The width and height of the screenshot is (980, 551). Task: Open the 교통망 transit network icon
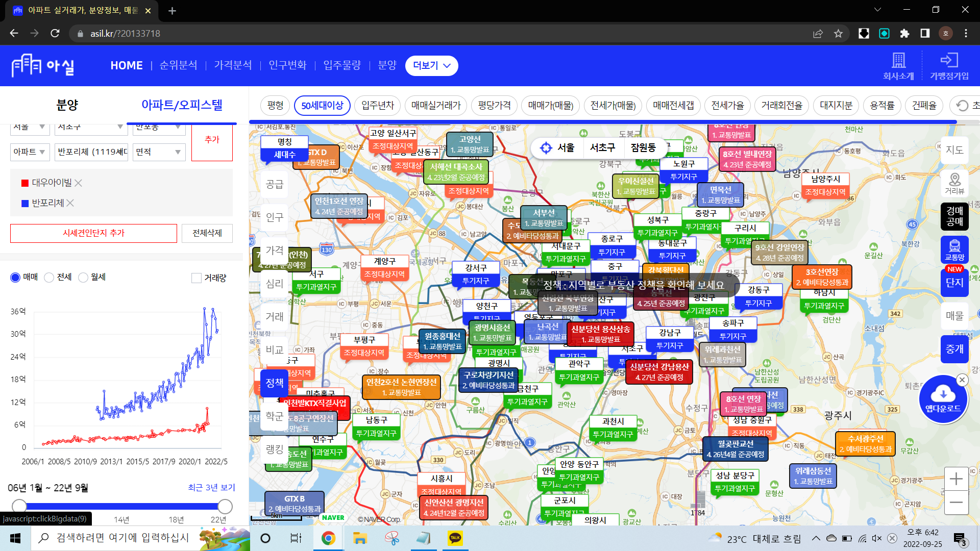click(x=954, y=249)
